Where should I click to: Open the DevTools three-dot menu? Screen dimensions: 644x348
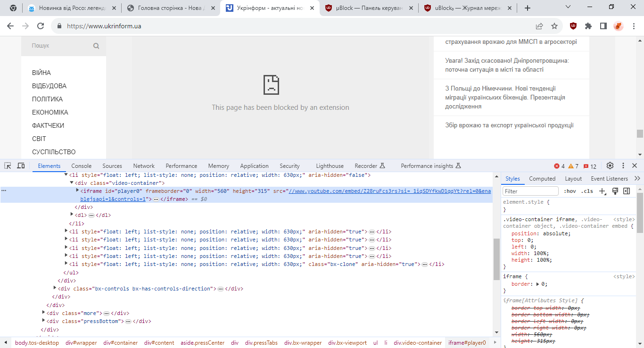pos(623,166)
